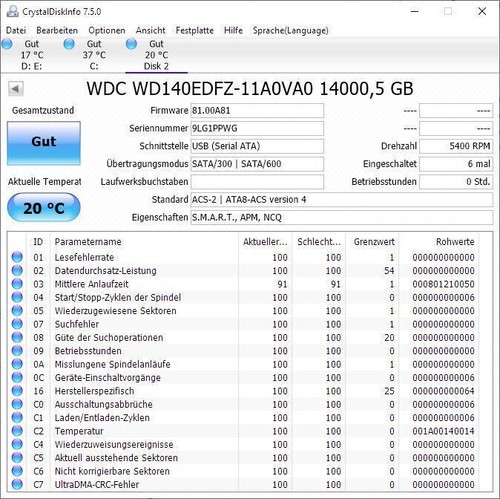Click status orb of Herstellerspezifisch row
The image size is (500, 499).
coord(17,390)
